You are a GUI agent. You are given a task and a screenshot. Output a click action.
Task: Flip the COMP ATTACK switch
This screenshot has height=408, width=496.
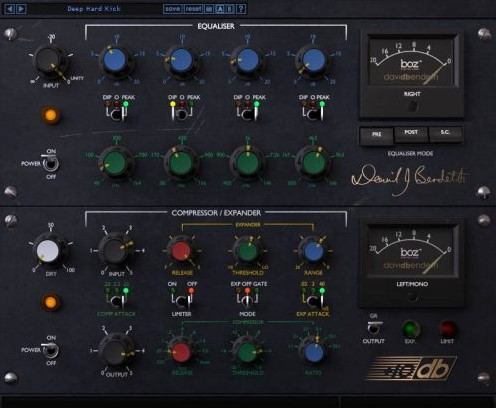tap(116, 301)
